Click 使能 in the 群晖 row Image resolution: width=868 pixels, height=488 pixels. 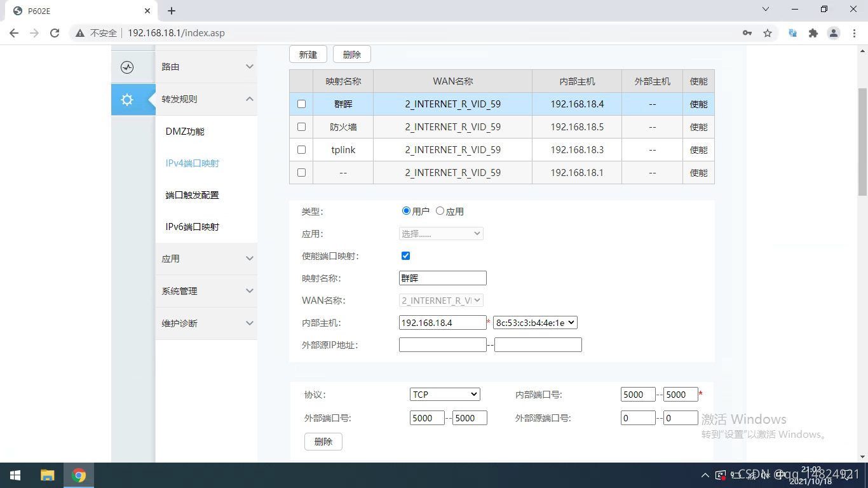699,104
